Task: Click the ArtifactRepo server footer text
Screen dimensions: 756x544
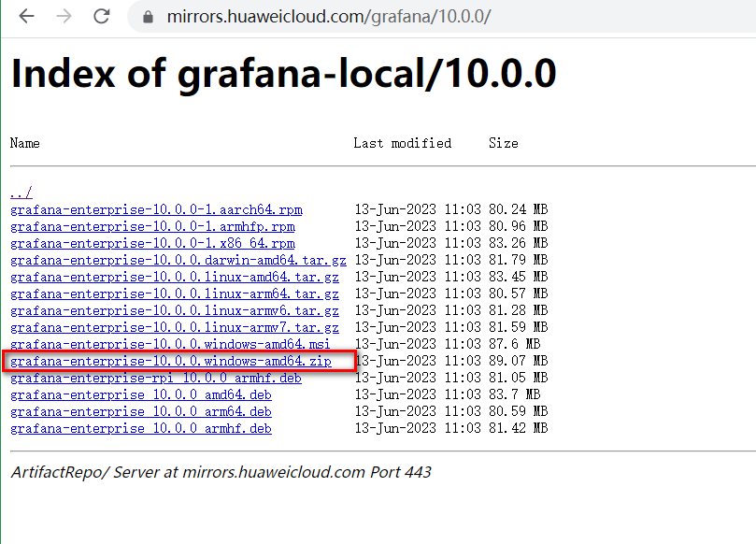Action: (221, 472)
